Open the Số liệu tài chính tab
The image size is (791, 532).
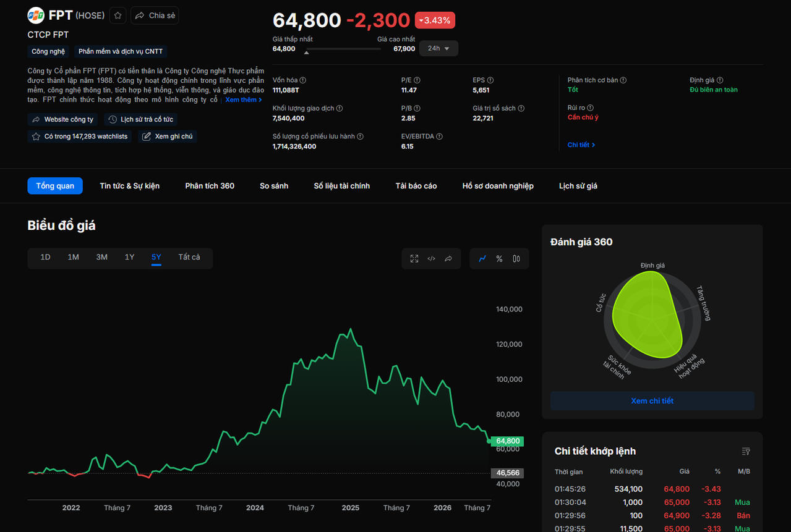pos(342,186)
